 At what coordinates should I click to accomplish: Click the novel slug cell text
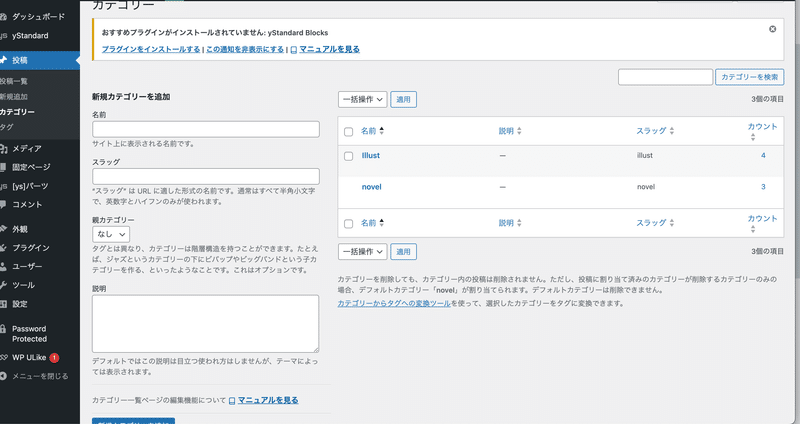[x=646, y=187]
